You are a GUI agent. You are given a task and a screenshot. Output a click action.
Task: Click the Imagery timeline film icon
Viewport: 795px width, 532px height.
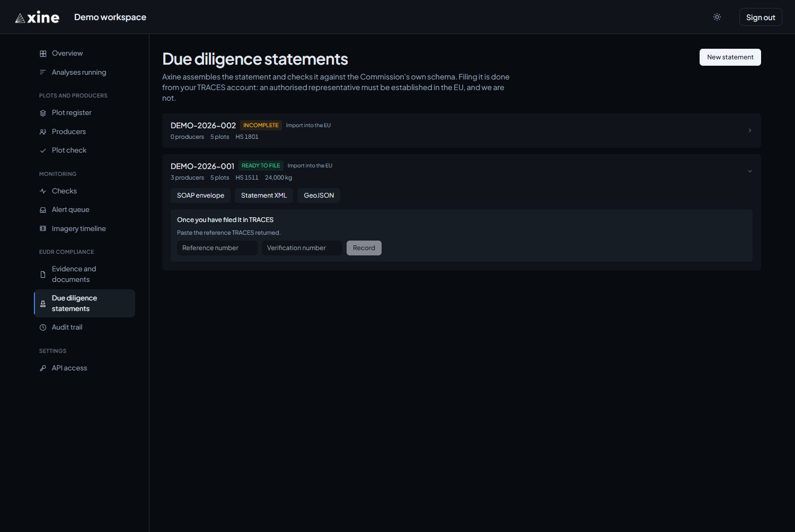(43, 229)
